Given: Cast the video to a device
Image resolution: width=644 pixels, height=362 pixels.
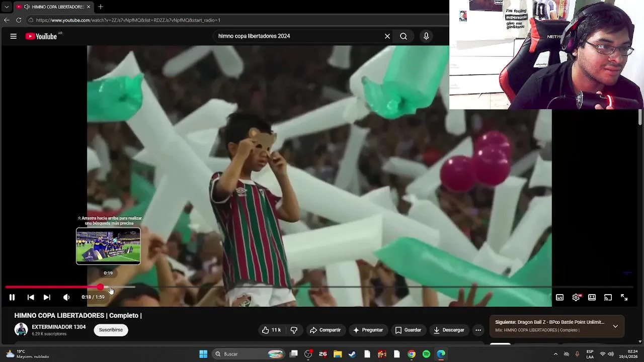Looking at the screenshot, I should (608, 297).
